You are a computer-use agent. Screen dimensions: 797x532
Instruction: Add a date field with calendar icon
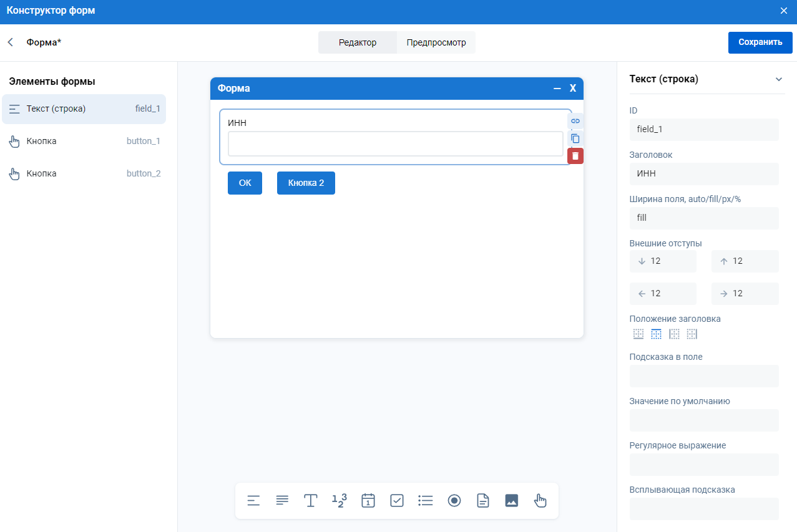coord(368,501)
